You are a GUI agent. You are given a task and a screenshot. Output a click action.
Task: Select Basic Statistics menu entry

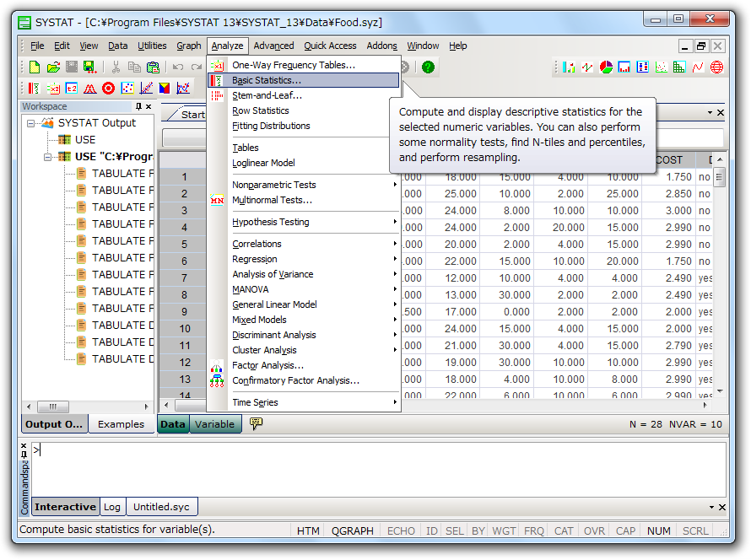tap(303, 80)
